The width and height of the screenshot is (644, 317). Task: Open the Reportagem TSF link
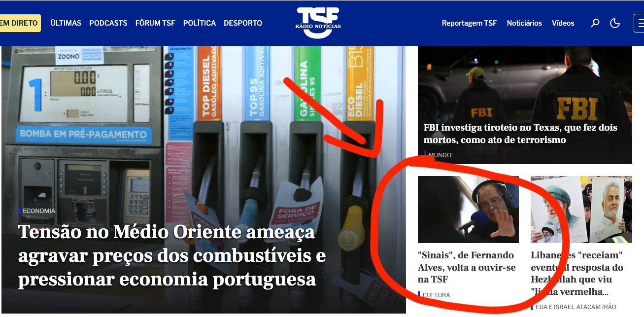[x=470, y=23]
